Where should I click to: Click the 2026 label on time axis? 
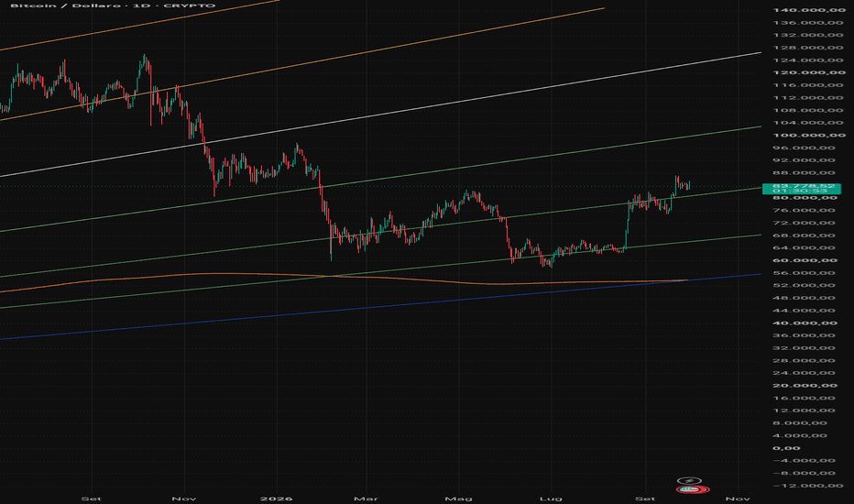coord(276,499)
